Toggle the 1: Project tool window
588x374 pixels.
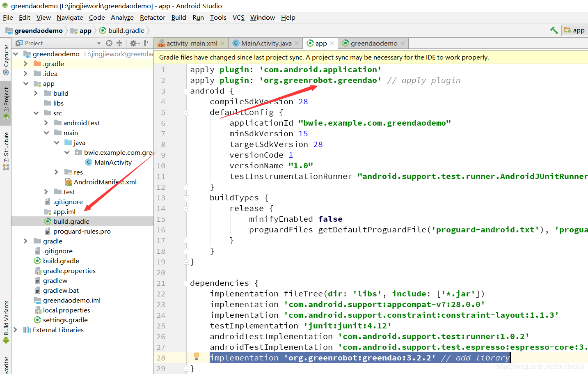(x=6, y=103)
